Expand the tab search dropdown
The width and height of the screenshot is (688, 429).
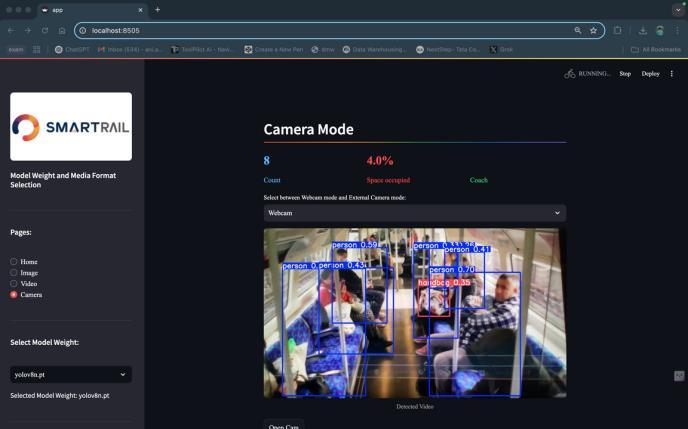coord(678,10)
